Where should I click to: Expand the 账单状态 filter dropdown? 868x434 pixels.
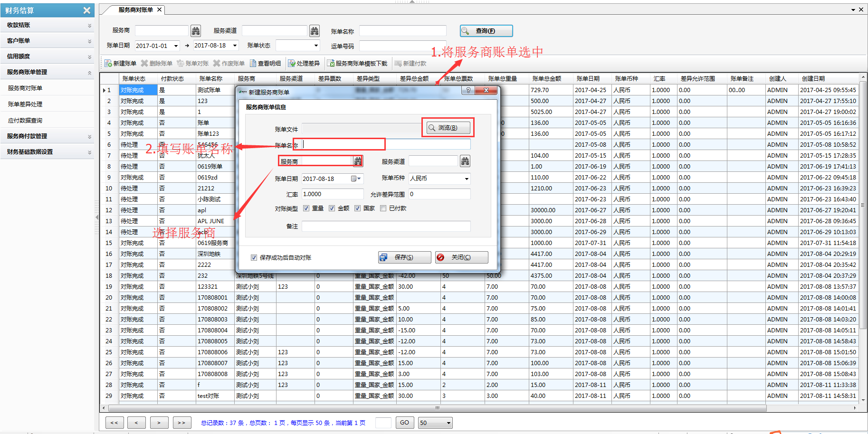pyautogui.click(x=316, y=46)
